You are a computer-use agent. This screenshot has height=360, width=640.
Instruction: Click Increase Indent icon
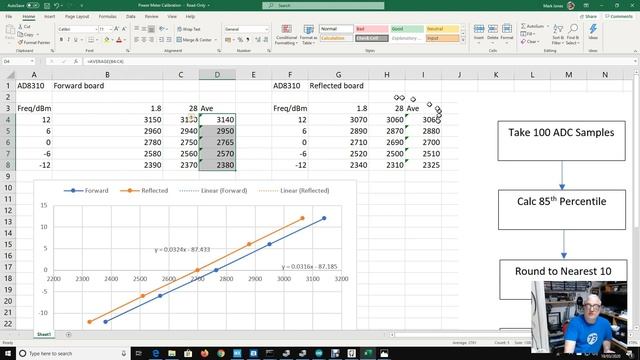[169, 40]
